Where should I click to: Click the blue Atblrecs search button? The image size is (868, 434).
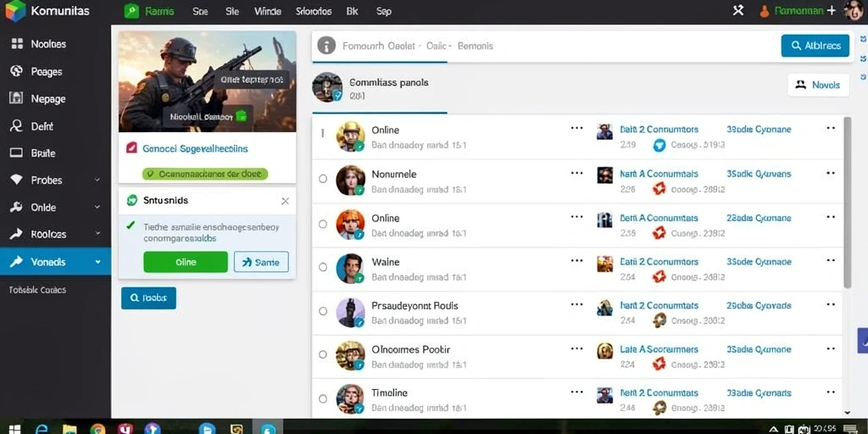tap(815, 46)
